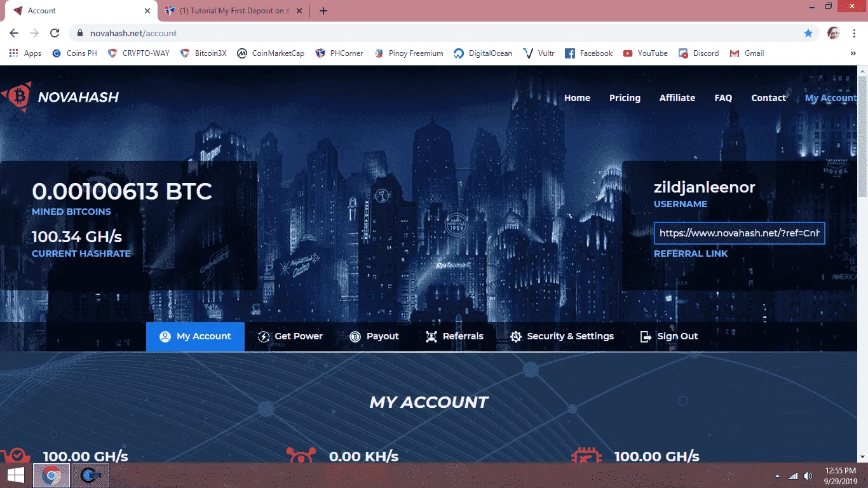Open Pricing in top navigation

(x=625, y=98)
